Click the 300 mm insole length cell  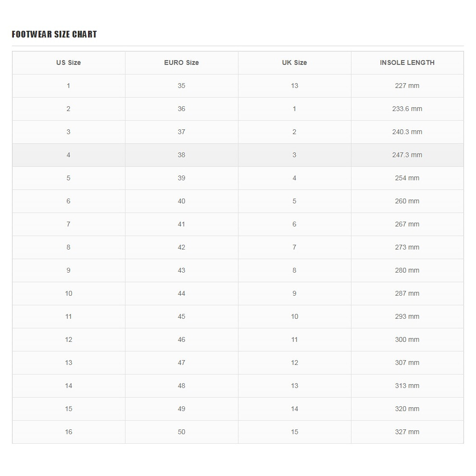point(407,340)
